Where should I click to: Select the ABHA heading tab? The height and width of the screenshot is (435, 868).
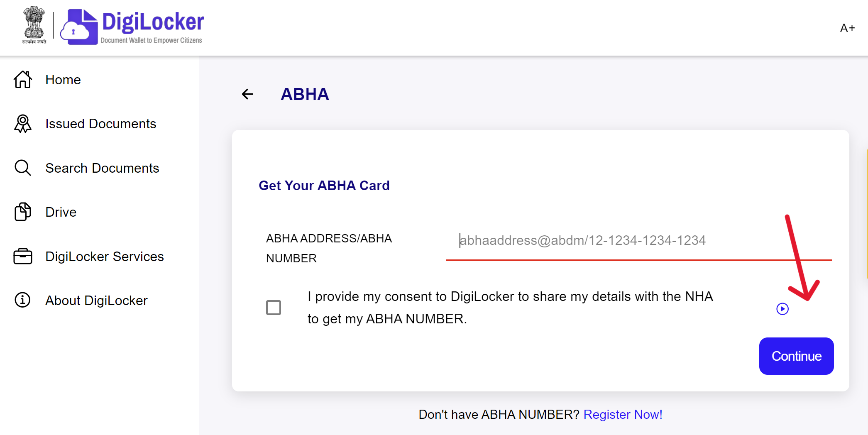click(305, 94)
